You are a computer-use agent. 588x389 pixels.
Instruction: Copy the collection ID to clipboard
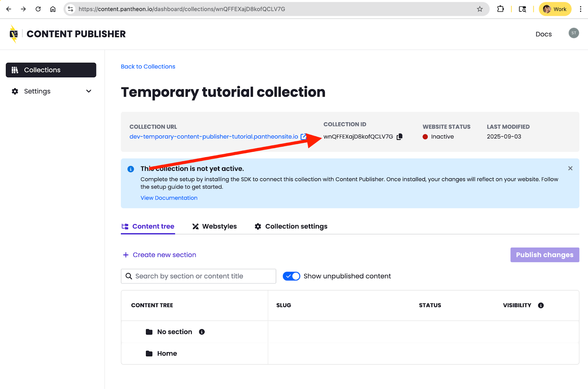[399, 137]
